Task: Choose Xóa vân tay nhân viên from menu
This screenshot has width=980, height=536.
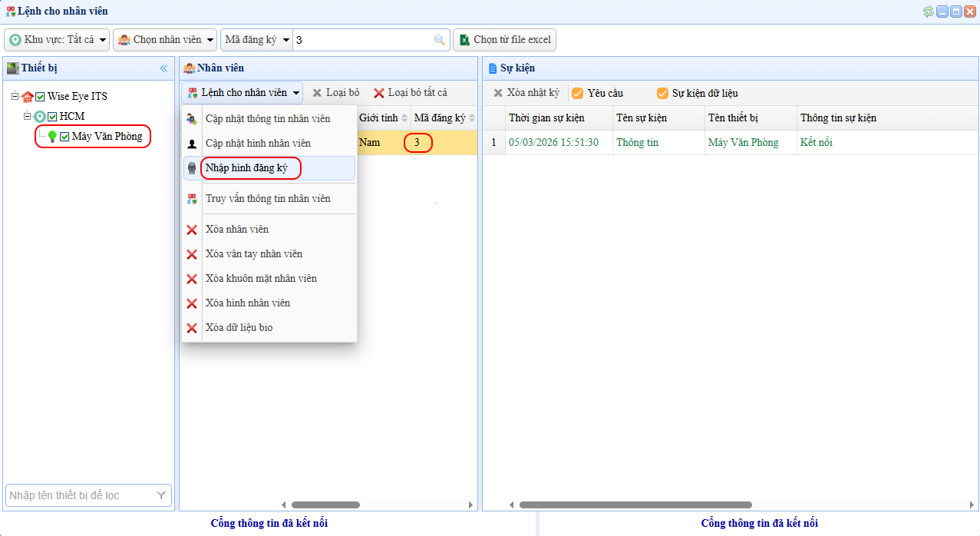Action: click(254, 254)
